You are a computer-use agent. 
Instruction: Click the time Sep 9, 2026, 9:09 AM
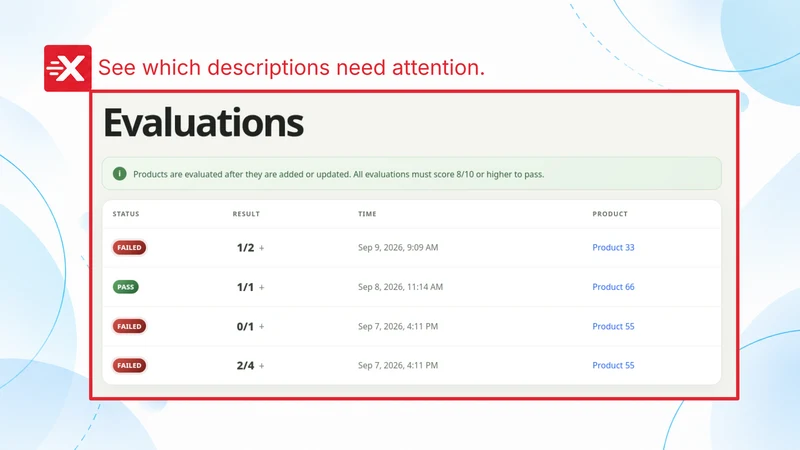point(398,247)
